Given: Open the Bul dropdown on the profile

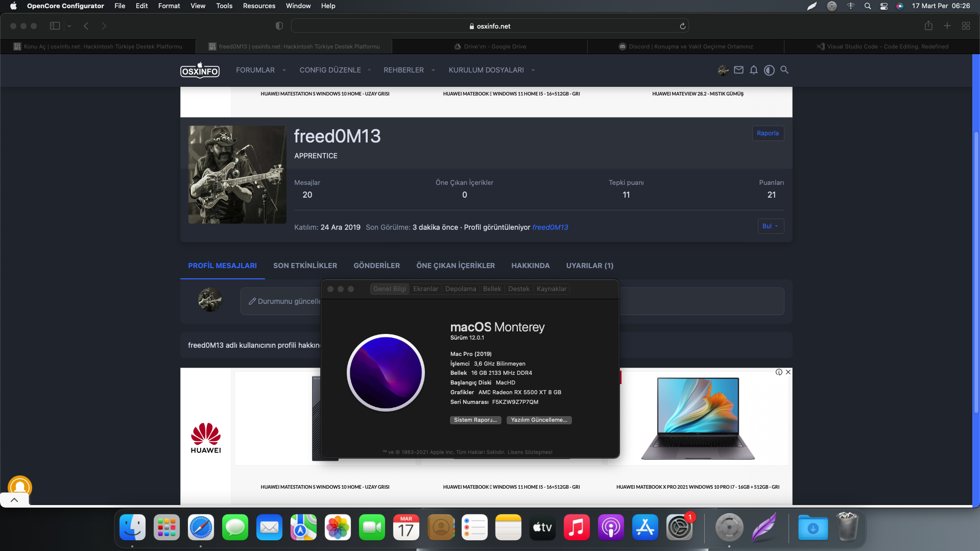Looking at the screenshot, I should tap(771, 226).
